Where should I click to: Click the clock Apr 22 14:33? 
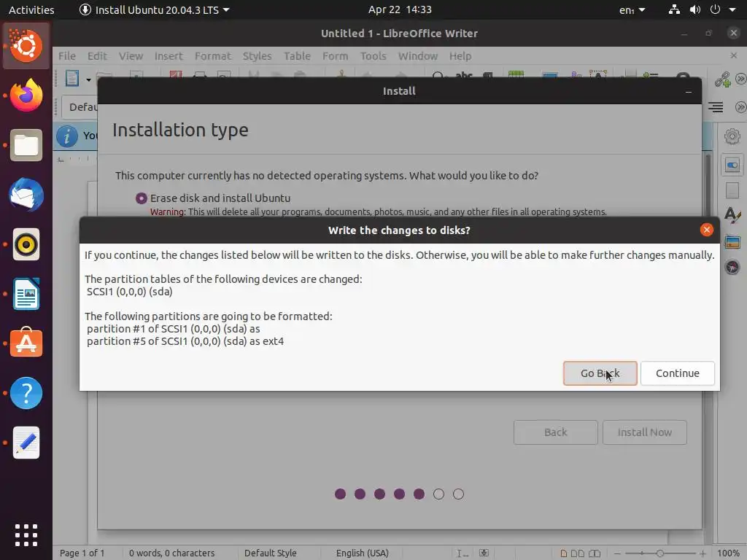400,9
